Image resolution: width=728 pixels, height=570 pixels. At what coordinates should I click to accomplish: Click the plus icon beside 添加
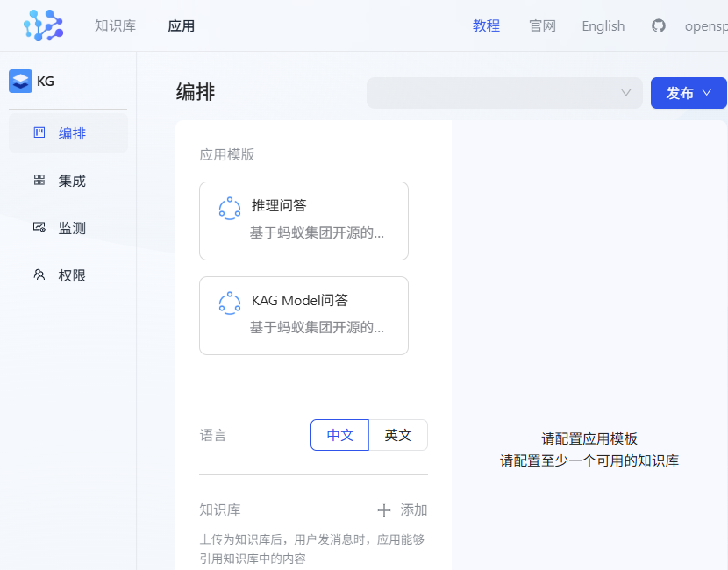(x=384, y=510)
